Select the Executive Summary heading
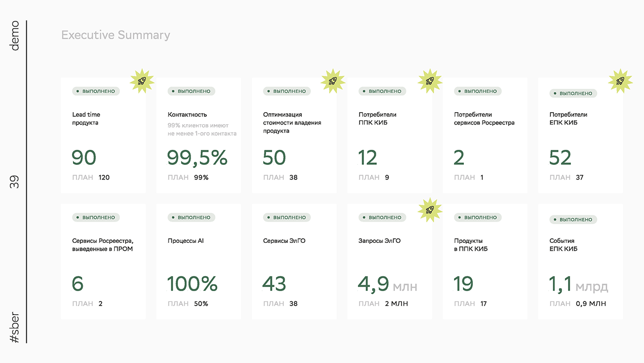Viewport: 644px width, 363px height. click(x=116, y=35)
